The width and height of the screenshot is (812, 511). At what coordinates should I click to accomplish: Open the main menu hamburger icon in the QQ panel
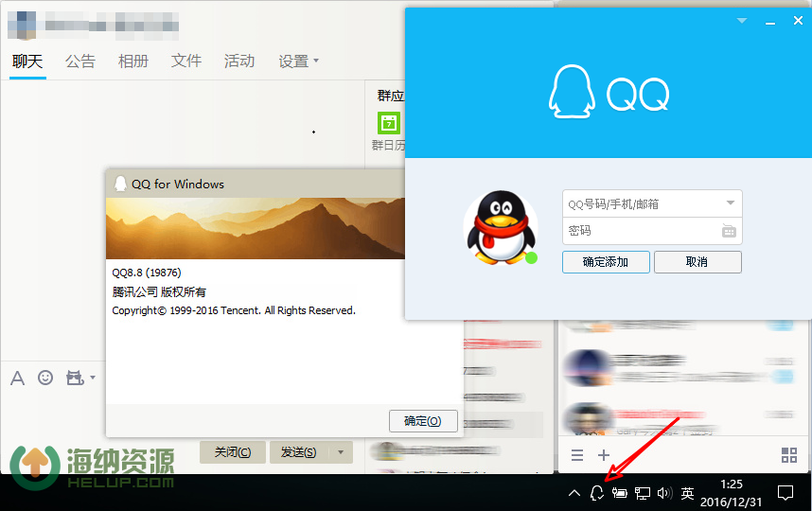click(577, 455)
